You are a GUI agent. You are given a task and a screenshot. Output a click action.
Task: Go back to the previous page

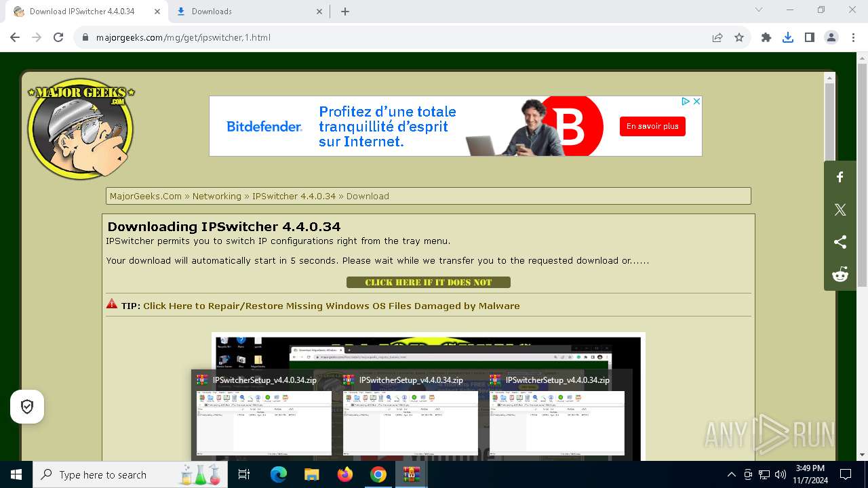[15, 37]
